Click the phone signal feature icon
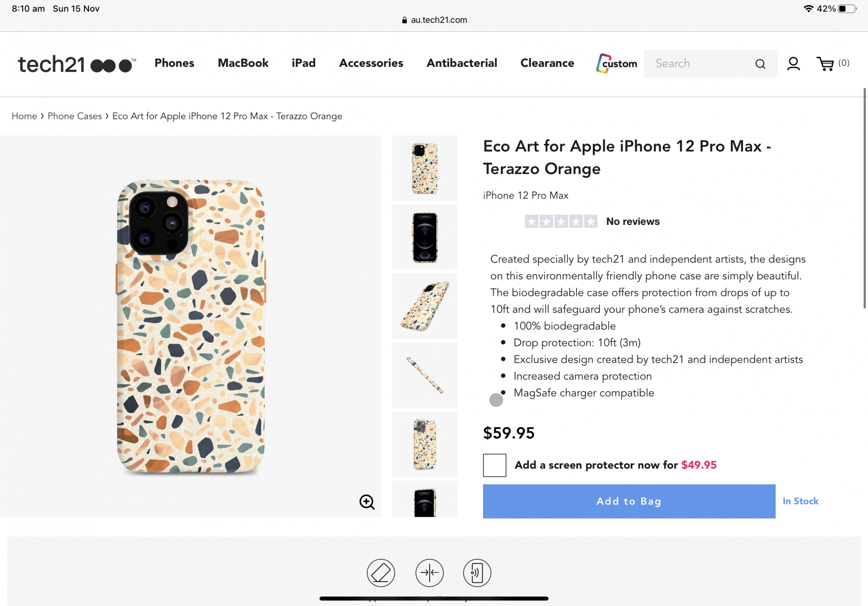The width and height of the screenshot is (868, 606). (x=477, y=573)
